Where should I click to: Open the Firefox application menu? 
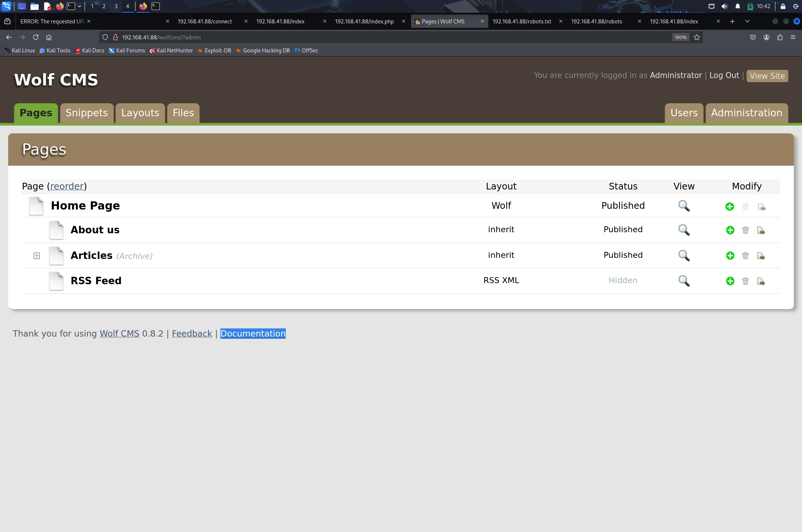coord(793,37)
